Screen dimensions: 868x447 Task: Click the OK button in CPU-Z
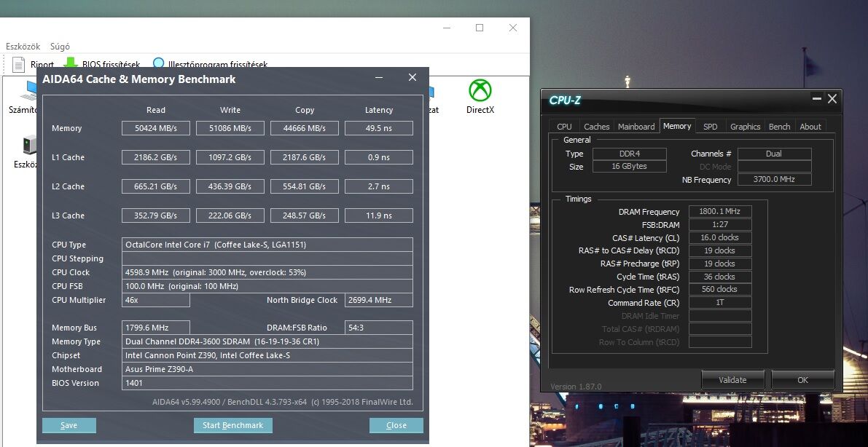pos(802,380)
